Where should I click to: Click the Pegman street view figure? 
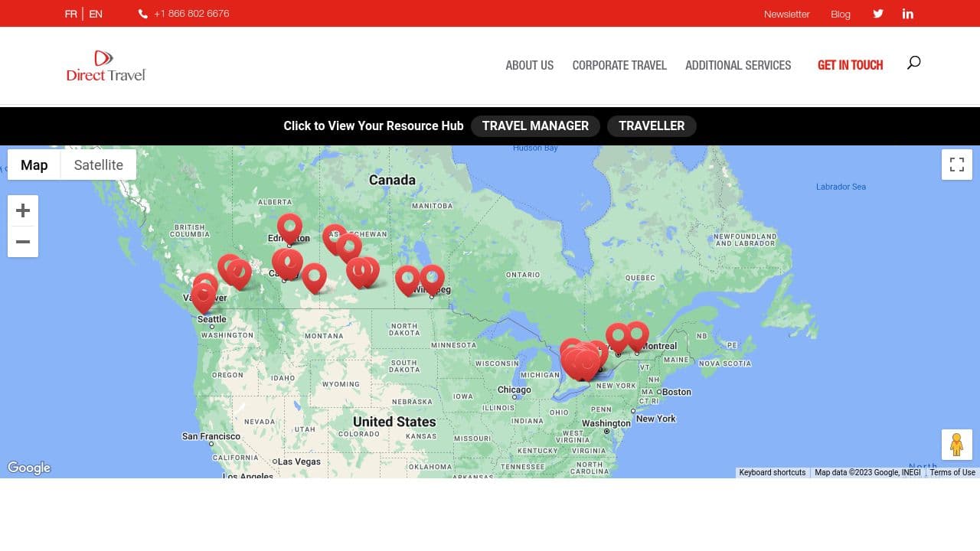coord(956,444)
